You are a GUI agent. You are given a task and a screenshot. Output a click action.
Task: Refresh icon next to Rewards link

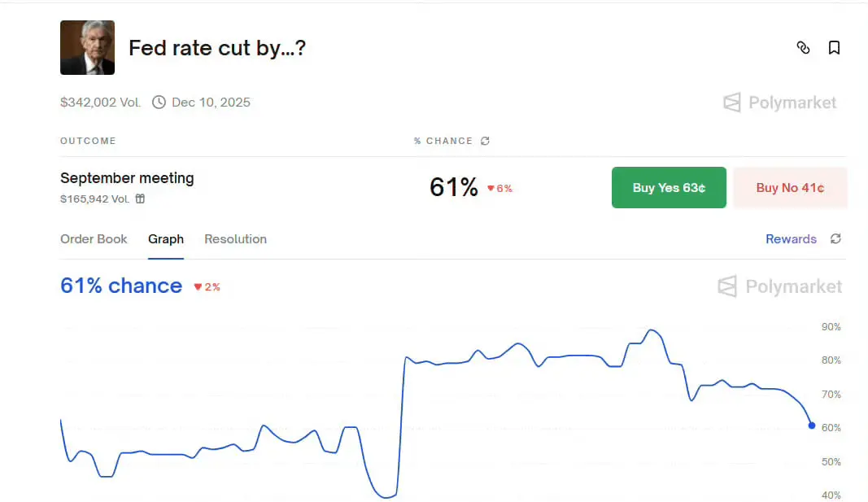(835, 238)
